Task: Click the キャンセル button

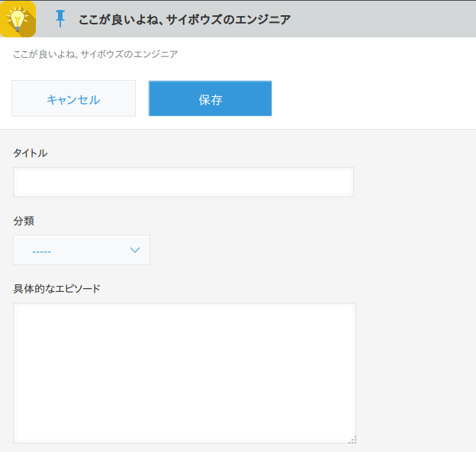Action: 73,98
